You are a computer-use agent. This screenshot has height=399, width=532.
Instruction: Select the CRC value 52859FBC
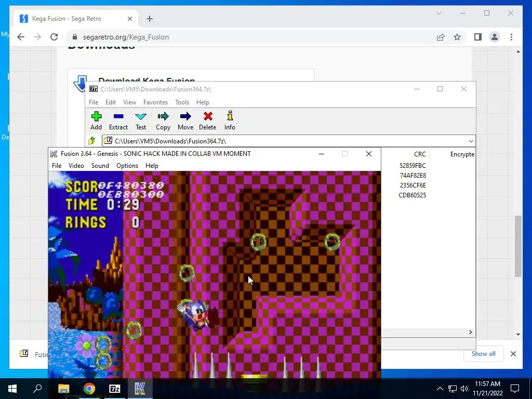[x=413, y=166]
